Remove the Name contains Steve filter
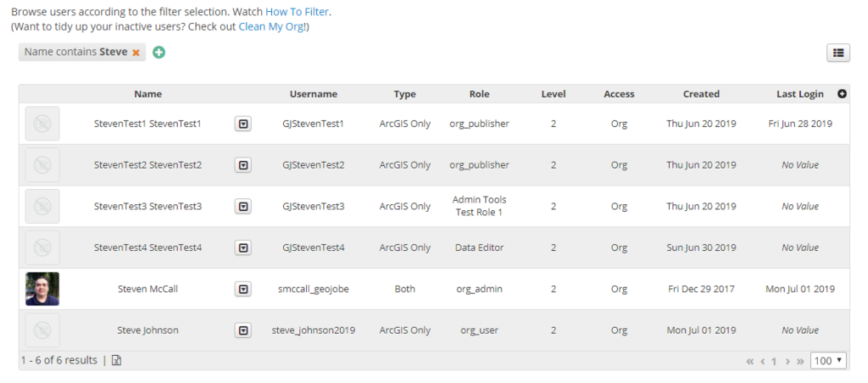Screen dimensions: 868x383 [136, 53]
